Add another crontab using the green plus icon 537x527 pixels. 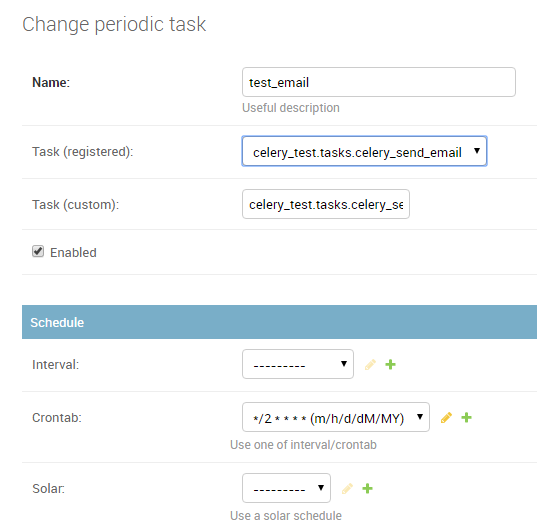466,417
